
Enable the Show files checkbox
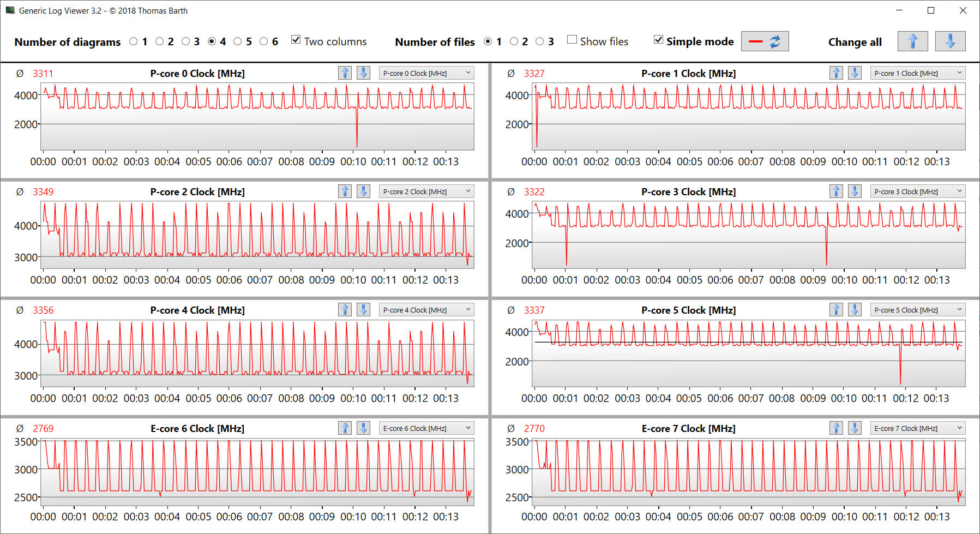tap(572, 40)
